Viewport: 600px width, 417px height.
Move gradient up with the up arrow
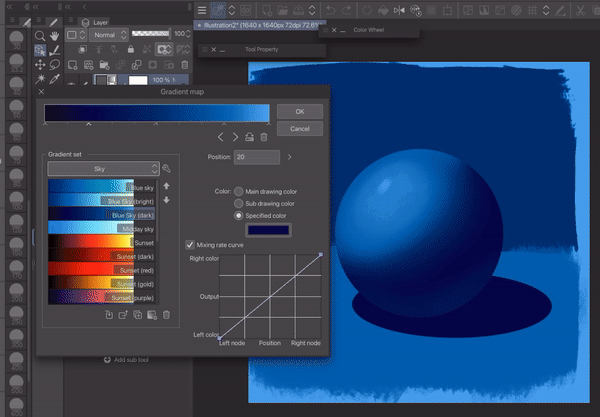(166, 187)
